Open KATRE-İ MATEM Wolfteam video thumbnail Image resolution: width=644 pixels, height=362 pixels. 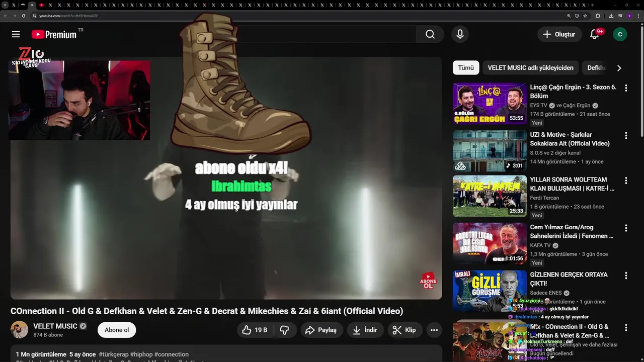click(490, 196)
